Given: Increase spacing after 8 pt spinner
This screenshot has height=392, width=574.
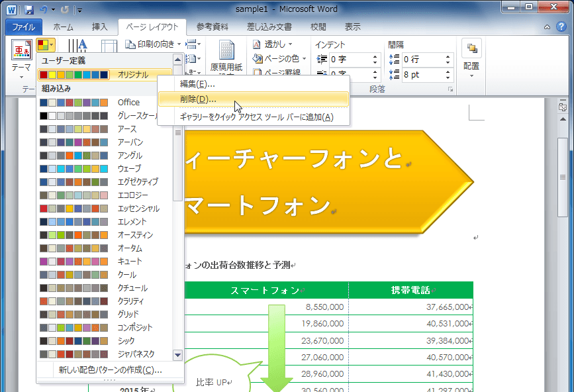Looking at the screenshot, I should pyautogui.click(x=448, y=72).
